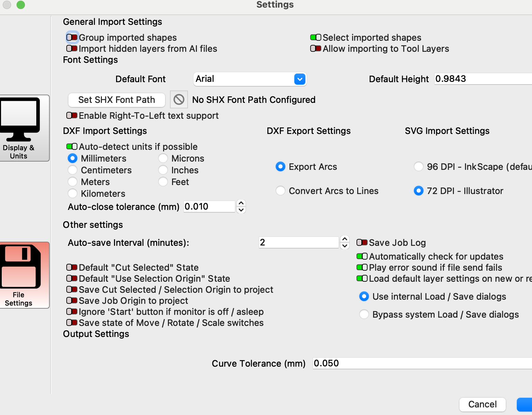Toggle Save state of Move / Rotate / Scale switches
Viewport: 532px width, 415px height.
(x=72, y=322)
